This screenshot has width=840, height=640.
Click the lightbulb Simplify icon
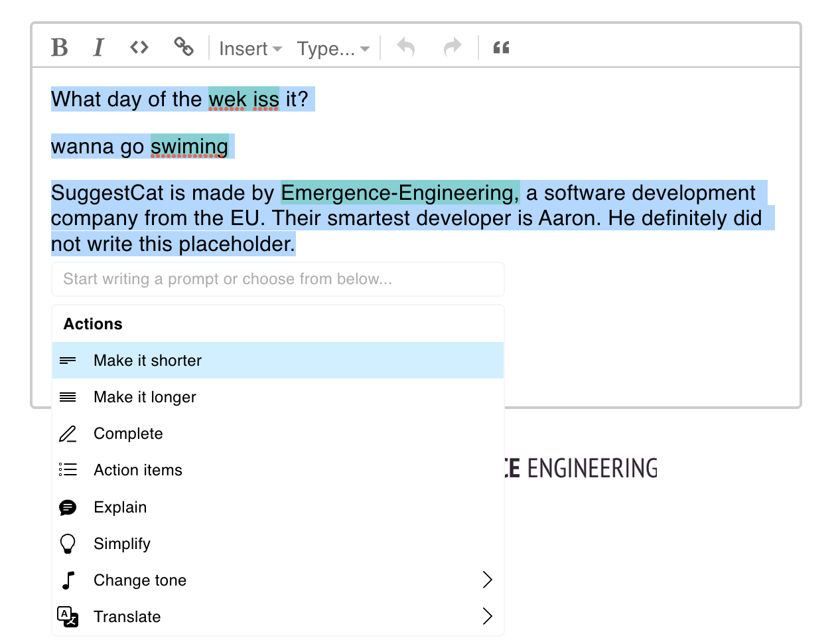tap(68, 544)
